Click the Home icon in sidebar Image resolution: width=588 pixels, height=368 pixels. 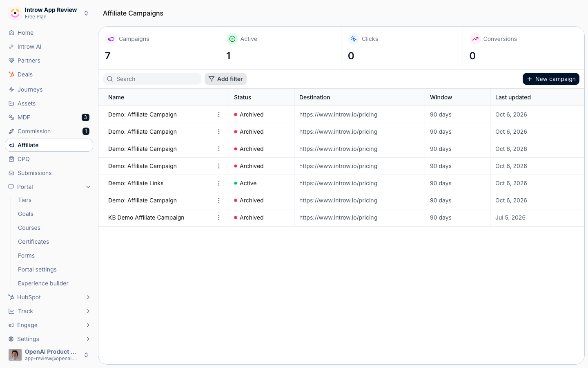pos(11,33)
